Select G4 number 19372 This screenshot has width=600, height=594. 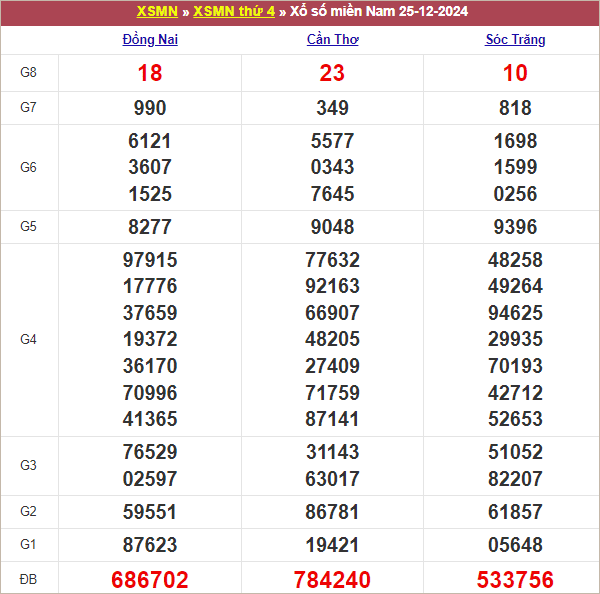[150, 339]
